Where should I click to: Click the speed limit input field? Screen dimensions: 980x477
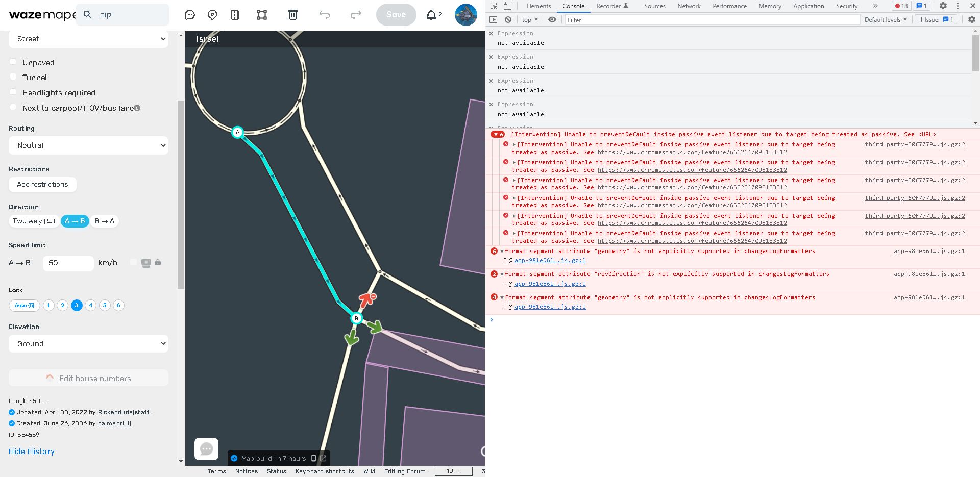68,263
